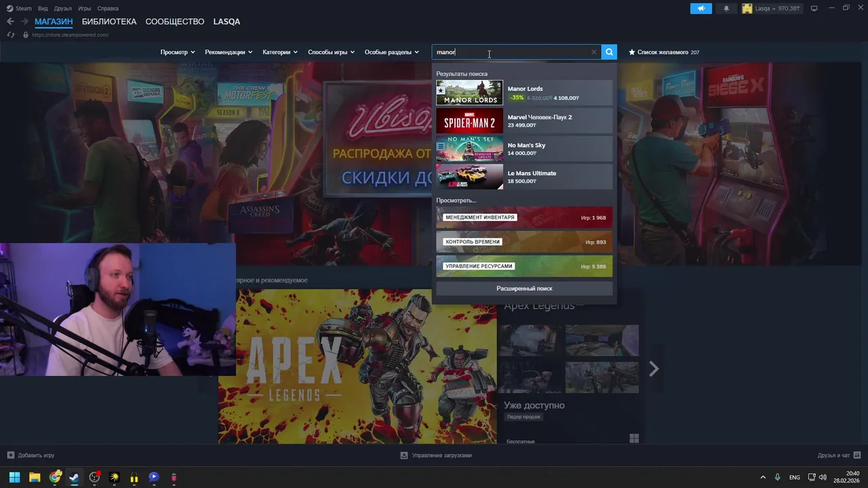The width and height of the screenshot is (868, 488).
Task: Switch ENG input language indicator
Action: pyautogui.click(x=795, y=477)
